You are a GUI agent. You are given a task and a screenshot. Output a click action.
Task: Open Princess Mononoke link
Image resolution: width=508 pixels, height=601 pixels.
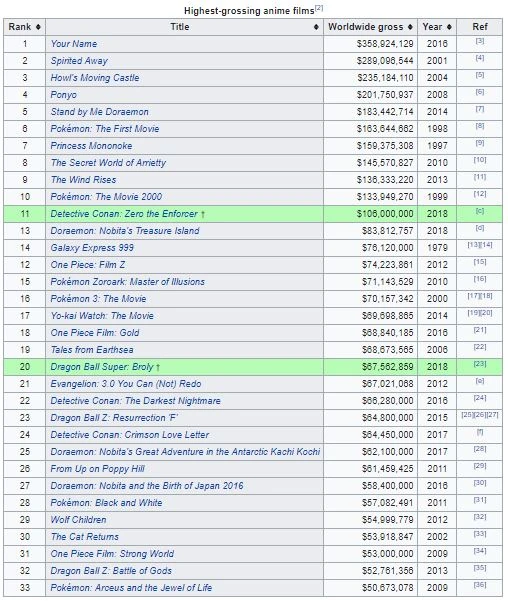pos(91,146)
